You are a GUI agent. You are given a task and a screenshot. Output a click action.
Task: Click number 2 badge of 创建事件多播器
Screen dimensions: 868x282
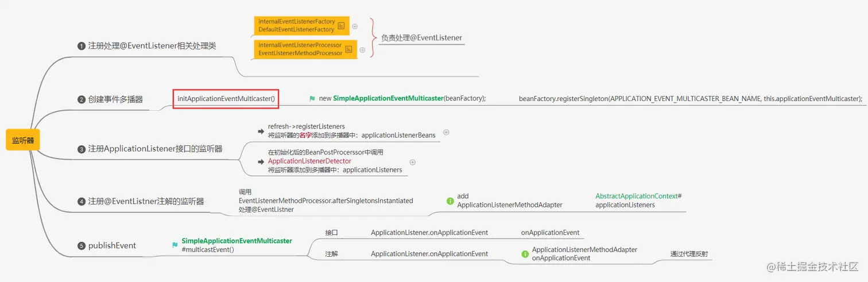tap(82, 99)
